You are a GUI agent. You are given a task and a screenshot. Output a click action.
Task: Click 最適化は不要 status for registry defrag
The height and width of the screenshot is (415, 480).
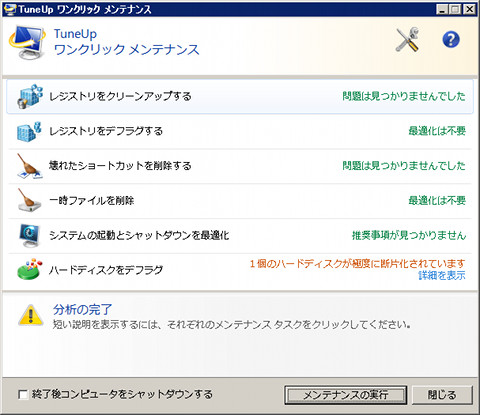click(x=437, y=131)
